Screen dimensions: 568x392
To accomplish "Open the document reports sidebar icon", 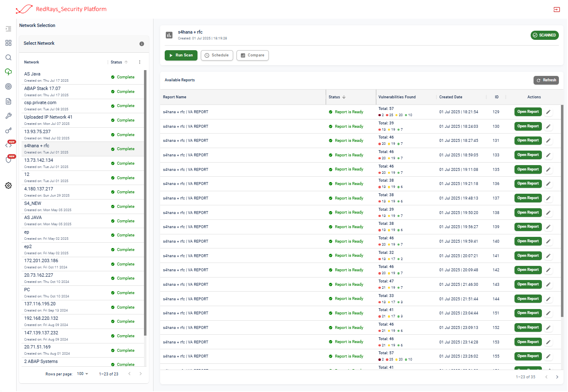I will click(x=8, y=101).
